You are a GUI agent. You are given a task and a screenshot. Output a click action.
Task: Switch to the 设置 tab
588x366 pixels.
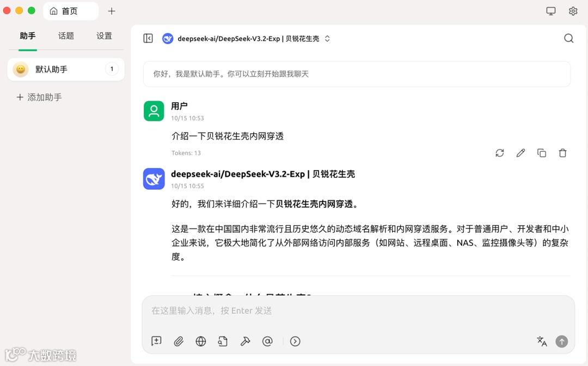point(104,36)
